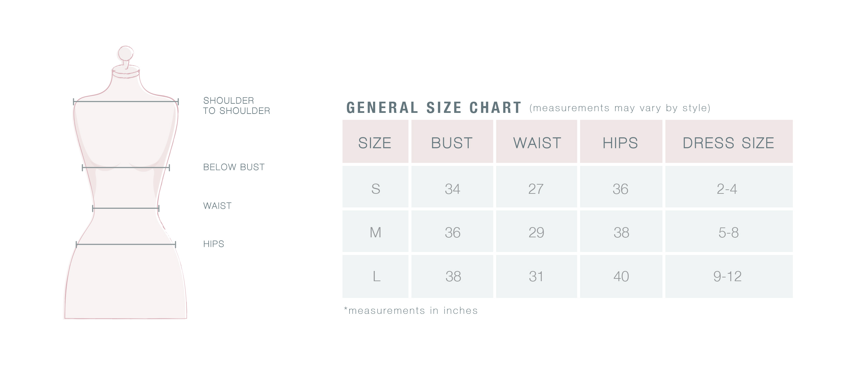Choose the size M row cell

375,232
